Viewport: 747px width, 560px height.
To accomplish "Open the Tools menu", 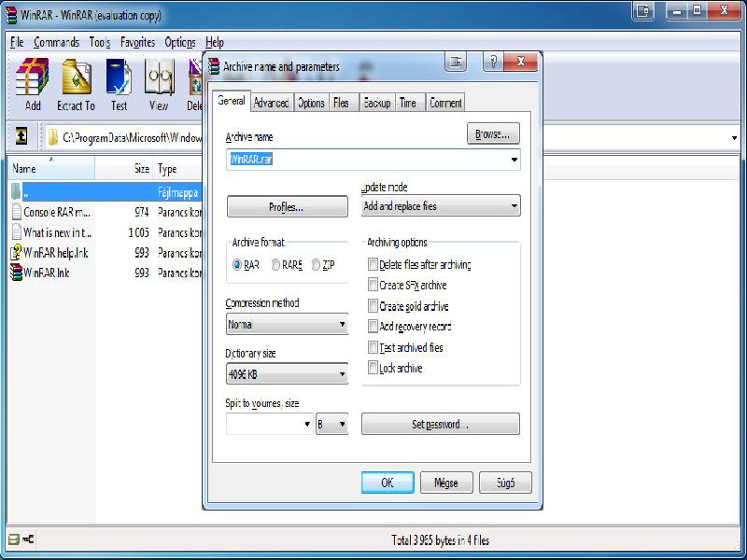I will coord(100,42).
